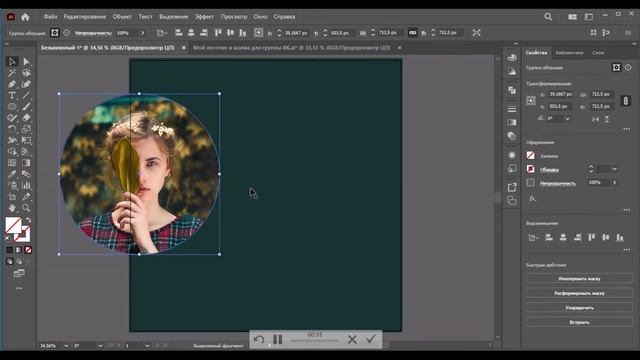Screen dimensions: 640x360
Task: Open the Окно menu
Action: (260, 17)
